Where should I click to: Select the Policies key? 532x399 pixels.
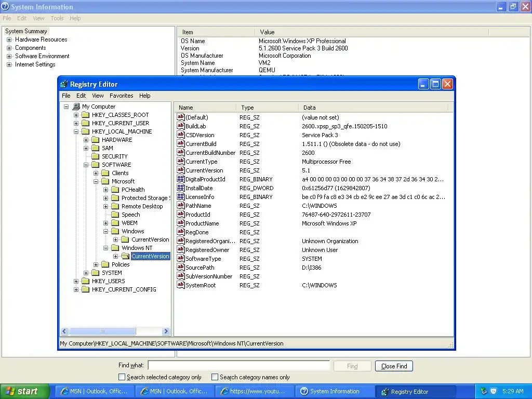121,264
